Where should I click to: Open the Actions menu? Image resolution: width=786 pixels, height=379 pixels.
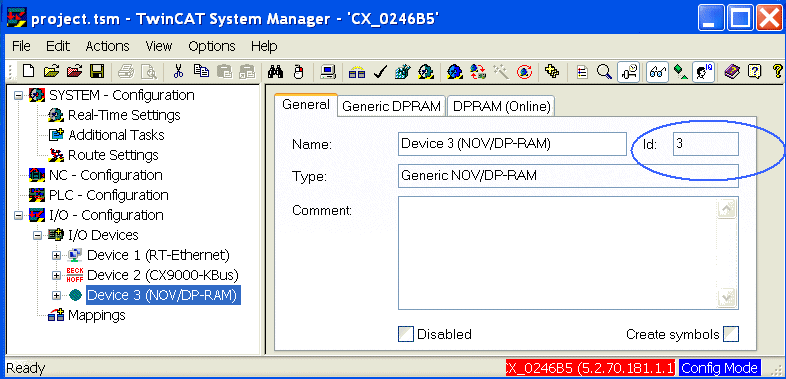tap(107, 46)
